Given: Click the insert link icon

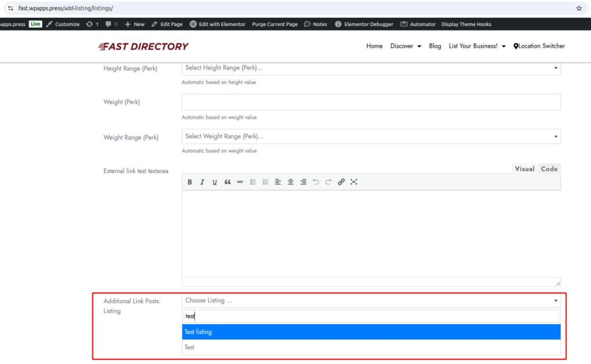Looking at the screenshot, I should (x=341, y=182).
